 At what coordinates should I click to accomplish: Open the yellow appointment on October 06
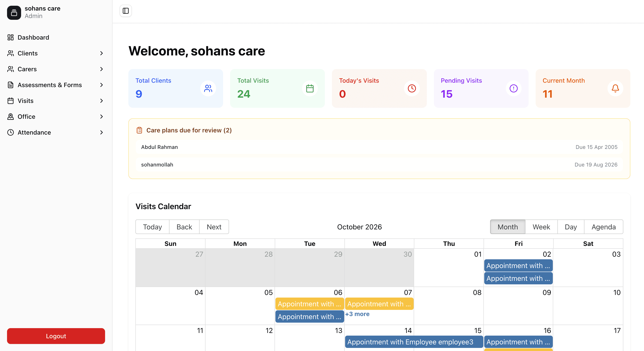point(310,304)
